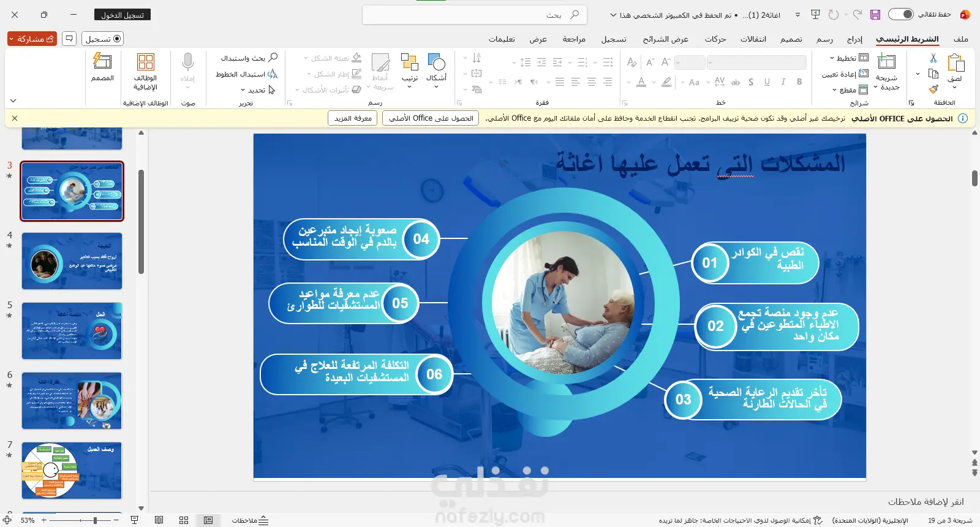Open Add-ins (الوظائف الإضافية) icon

tap(146, 61)
